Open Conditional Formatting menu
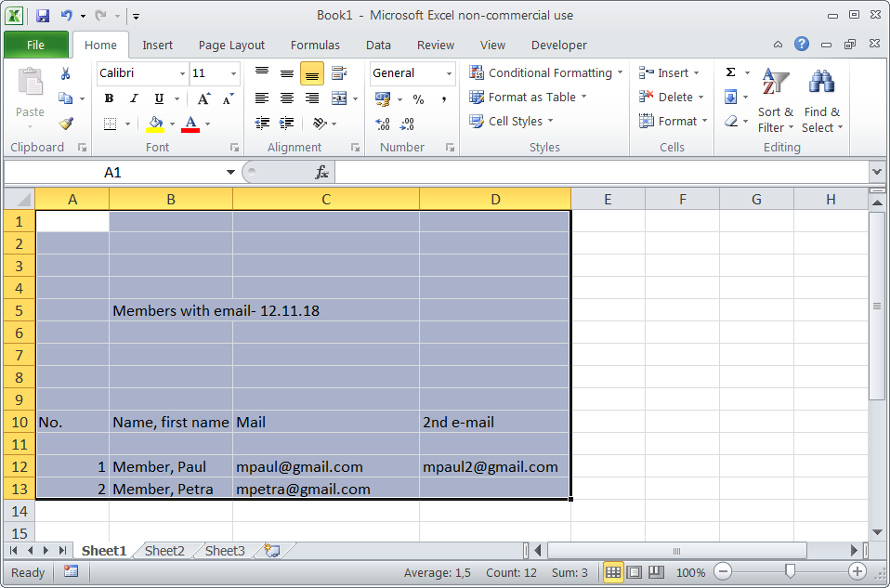 pos(546,73)
